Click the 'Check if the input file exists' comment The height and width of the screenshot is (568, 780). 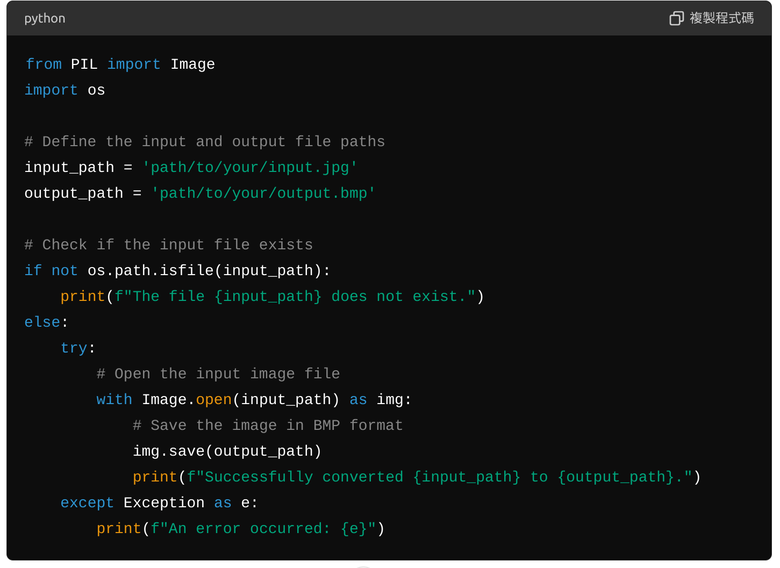[x=169, y=245]
